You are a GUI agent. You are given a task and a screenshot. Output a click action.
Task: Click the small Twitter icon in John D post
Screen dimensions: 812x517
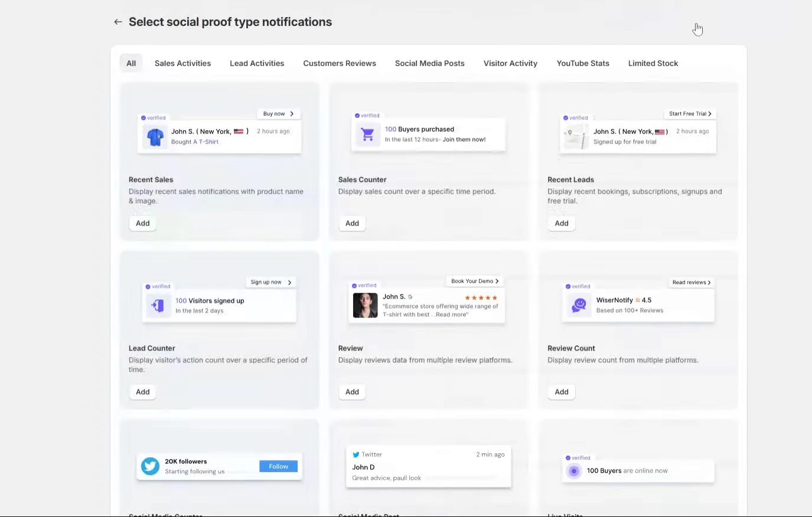tap(356, 454)
